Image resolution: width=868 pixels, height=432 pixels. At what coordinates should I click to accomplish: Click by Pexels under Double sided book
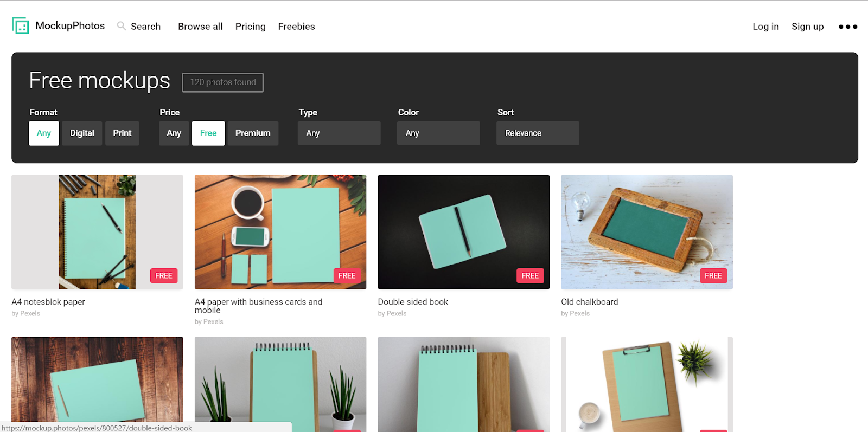pyautogui.click(x=392, y=314)
